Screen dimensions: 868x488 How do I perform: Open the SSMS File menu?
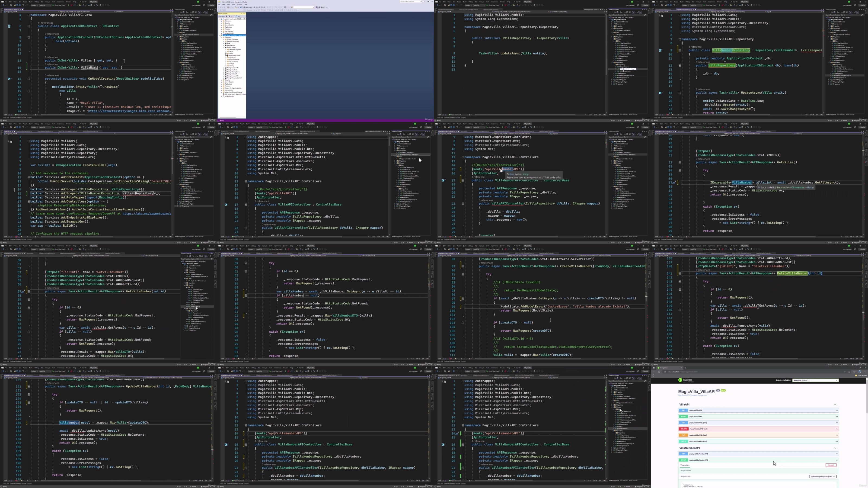click(219, 4)
